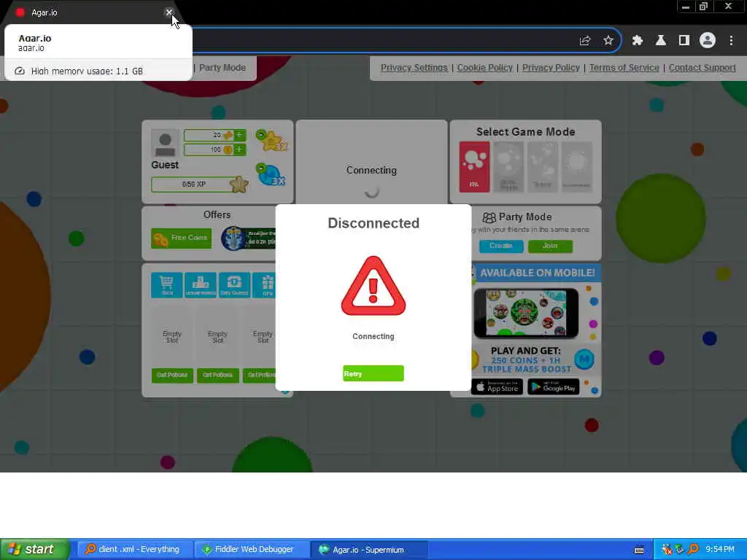Click the XP level star icon
Viewport: 747px width, 560px height.
(239, 184)
